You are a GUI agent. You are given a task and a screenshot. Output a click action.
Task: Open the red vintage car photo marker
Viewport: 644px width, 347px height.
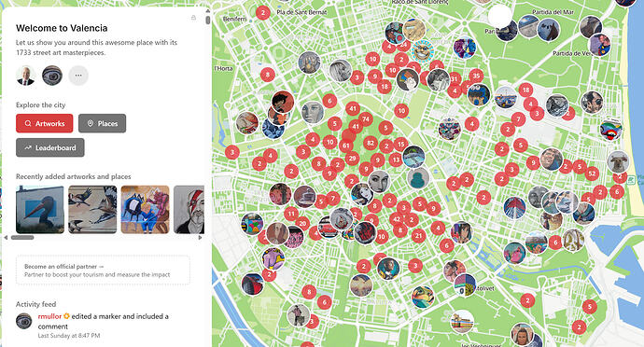point(328,227)
